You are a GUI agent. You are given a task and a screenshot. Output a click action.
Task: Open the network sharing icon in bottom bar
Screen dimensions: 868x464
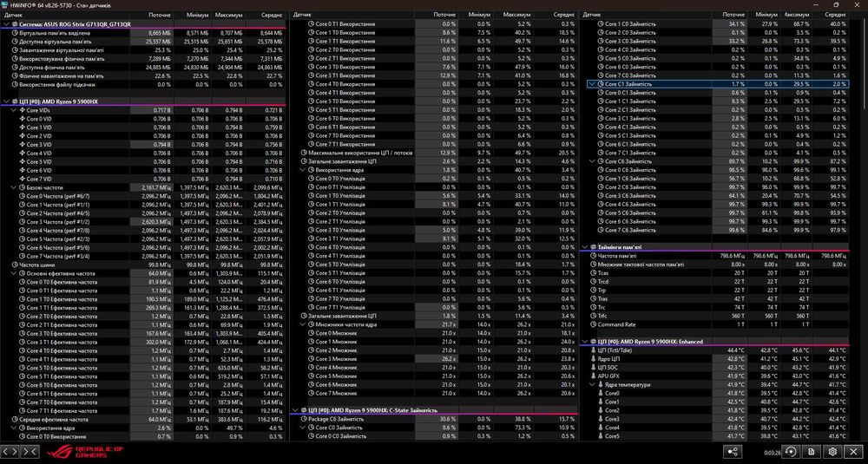(733, 453)
